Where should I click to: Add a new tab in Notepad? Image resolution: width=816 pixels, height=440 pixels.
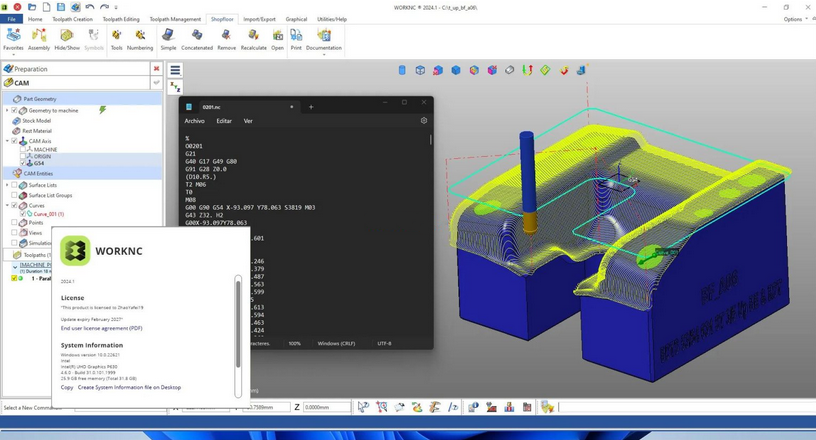coord(311,107)
